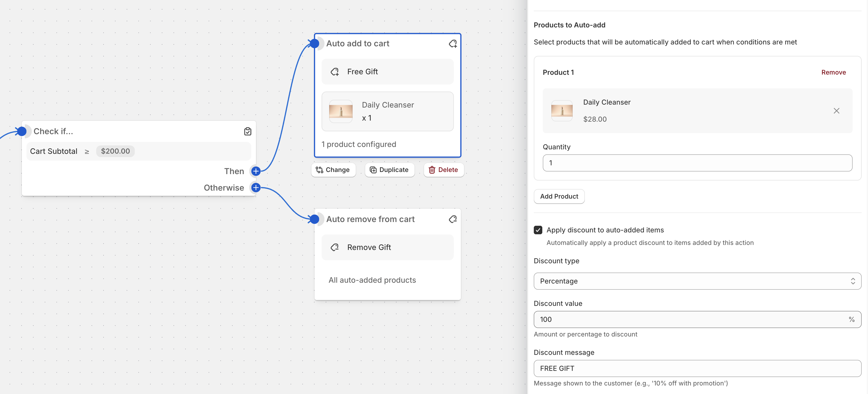Click clipboard icon on Check if node

tap(248, 132)
